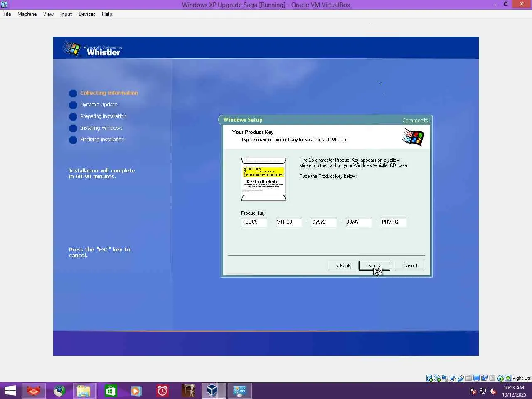Click the Whistler logo in the banner

coord(92,49)
